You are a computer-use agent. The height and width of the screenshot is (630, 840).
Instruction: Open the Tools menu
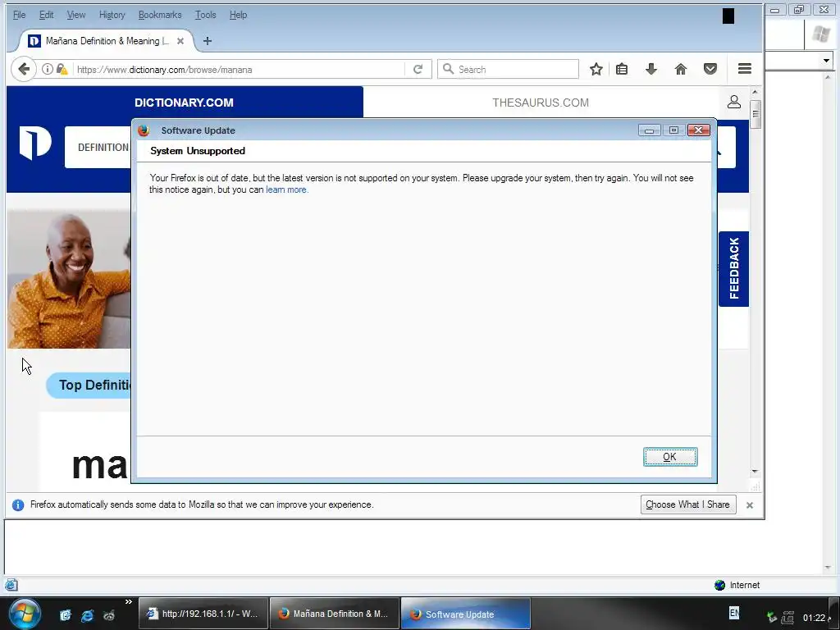(x=205, y=15)
